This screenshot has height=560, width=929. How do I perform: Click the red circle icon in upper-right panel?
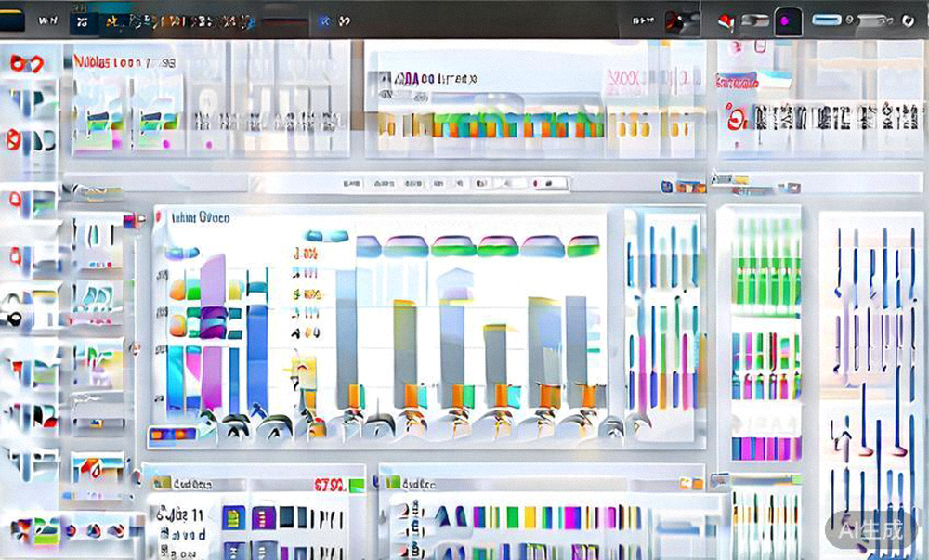(737, 119)
